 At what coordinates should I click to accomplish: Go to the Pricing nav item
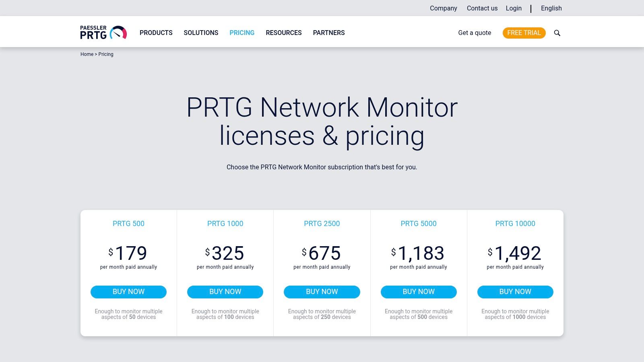(x=242, y=33)
